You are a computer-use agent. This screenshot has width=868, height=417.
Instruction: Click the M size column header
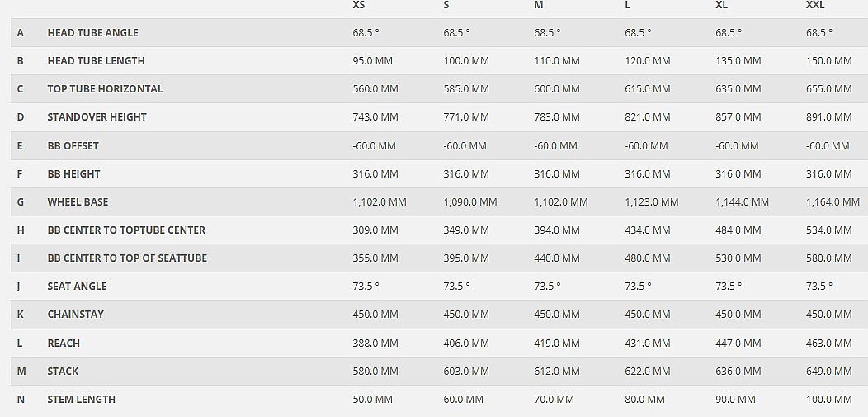point(539,5)
